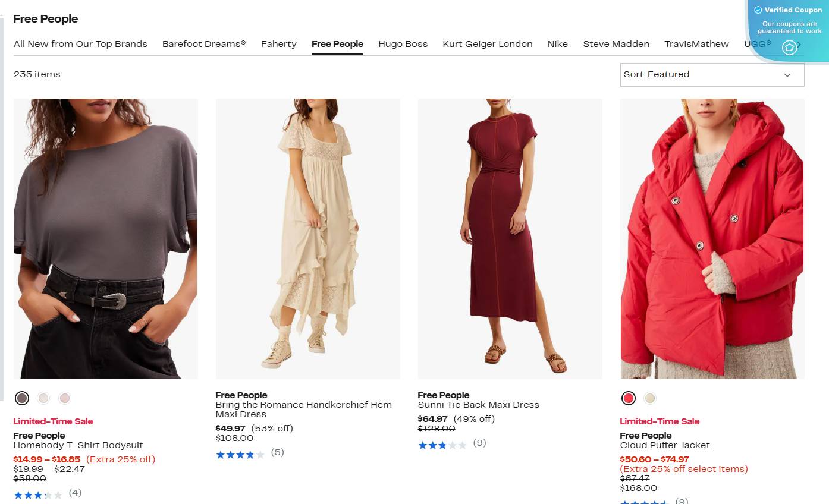Click the house icon in coupon widget
This screenshot has width=829, height=504.
tap(789, 48)
